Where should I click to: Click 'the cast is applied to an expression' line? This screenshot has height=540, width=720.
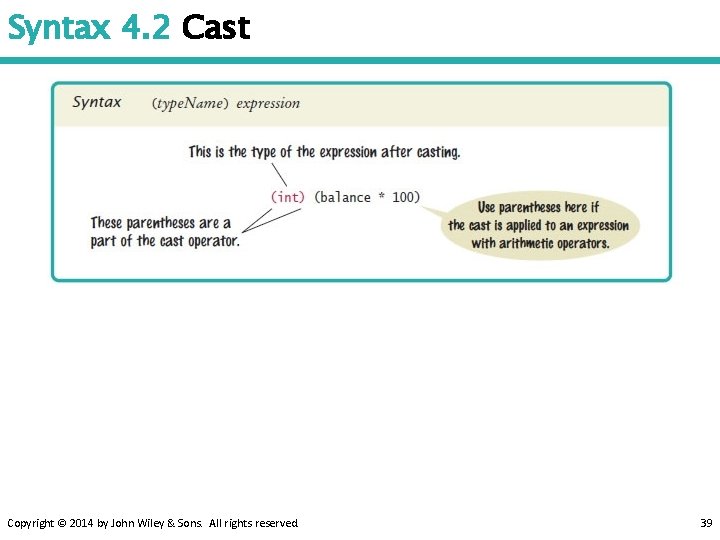tap(538, 225)
